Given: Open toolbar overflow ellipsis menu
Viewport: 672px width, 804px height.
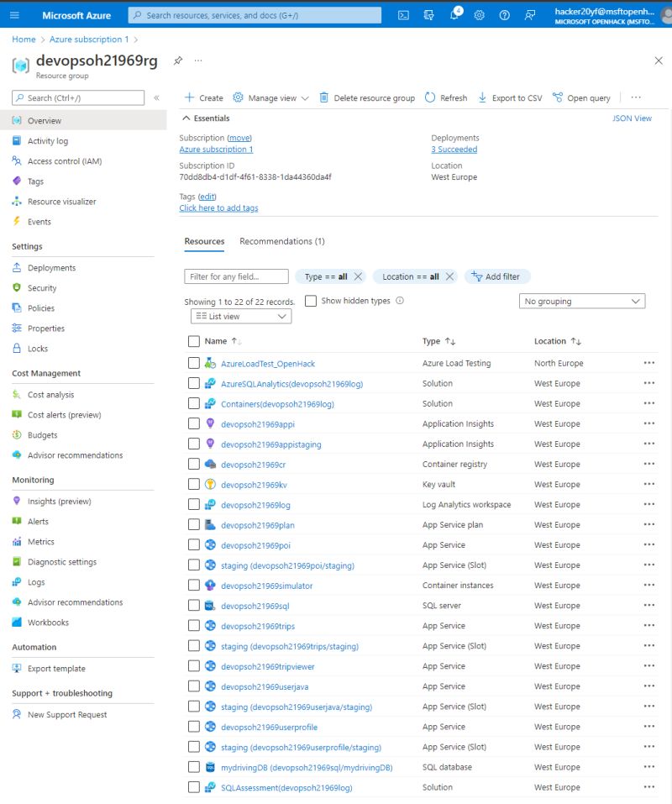Looking at the screenshot, I should coord(636,97).
